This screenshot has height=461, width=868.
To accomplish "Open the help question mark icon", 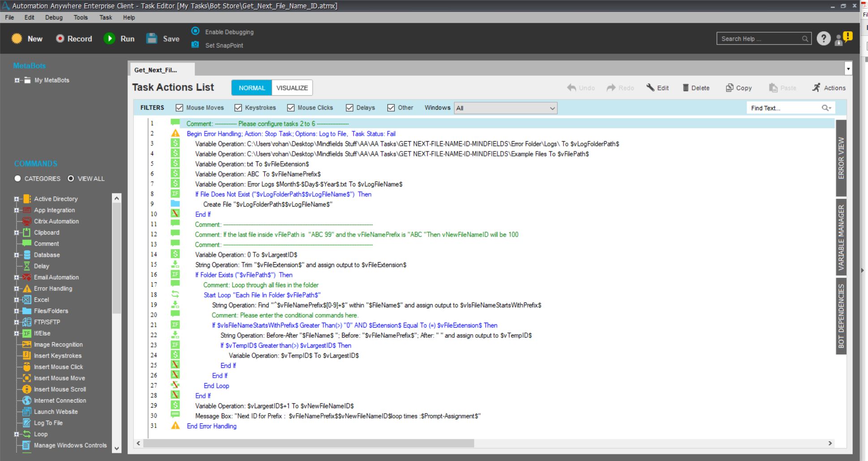I will pyautogui.click(x=823, y=39).
